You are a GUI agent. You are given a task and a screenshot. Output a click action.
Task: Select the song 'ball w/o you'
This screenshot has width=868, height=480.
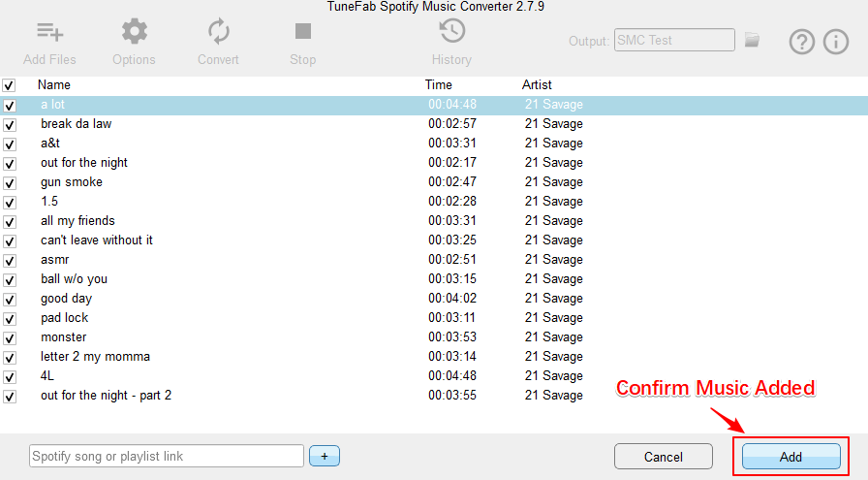(x=74, y=279)
